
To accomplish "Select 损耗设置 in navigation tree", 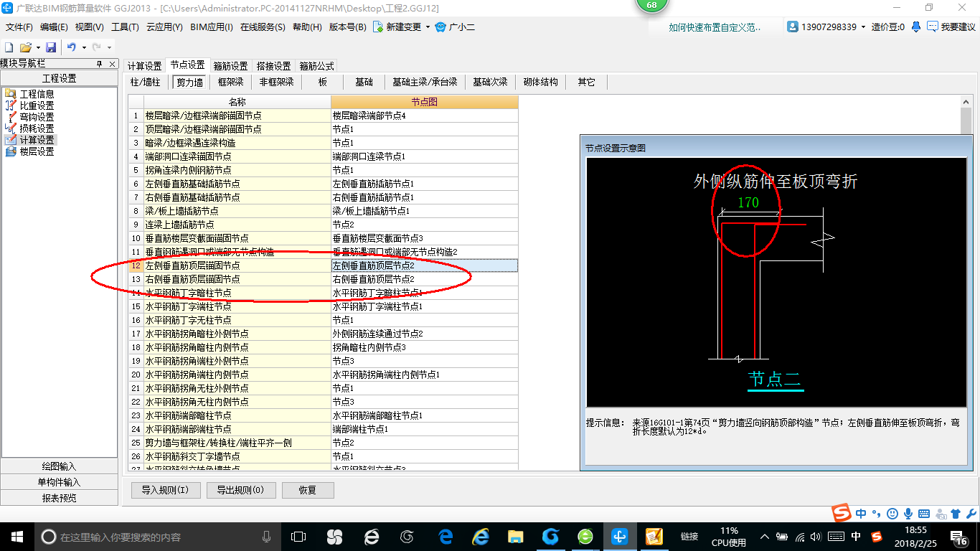I will (37, 128).
